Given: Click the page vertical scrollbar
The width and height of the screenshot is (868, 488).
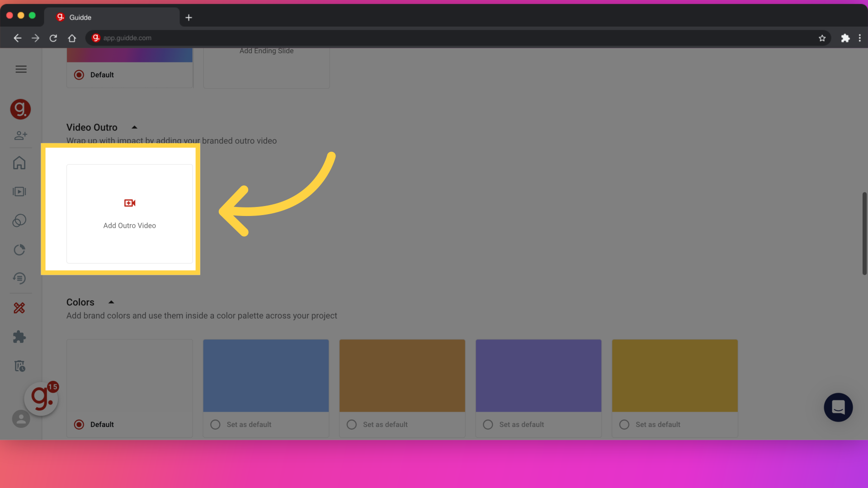Looking at the screenshot, I should (x=864, y=233).
